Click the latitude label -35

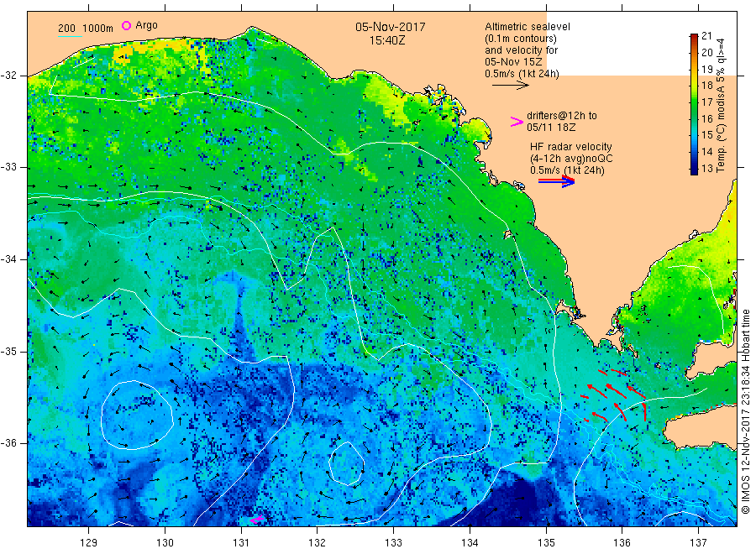[x=8, y=351]
